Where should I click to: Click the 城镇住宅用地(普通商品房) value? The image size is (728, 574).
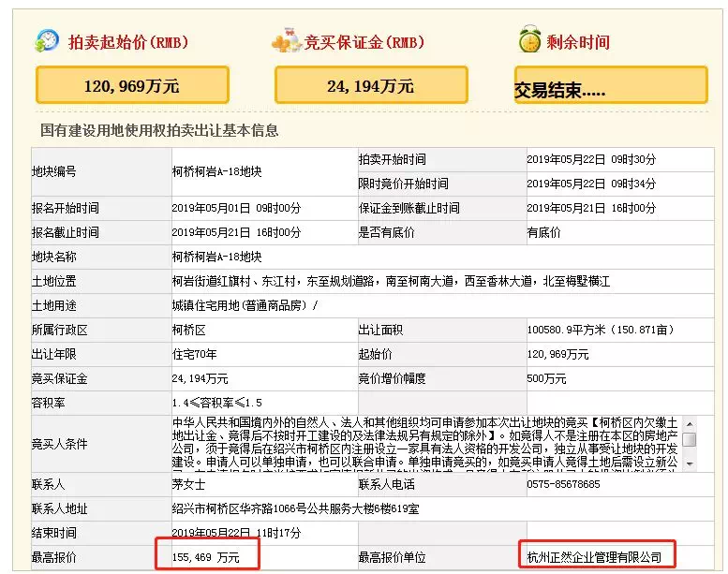point(245,306)
